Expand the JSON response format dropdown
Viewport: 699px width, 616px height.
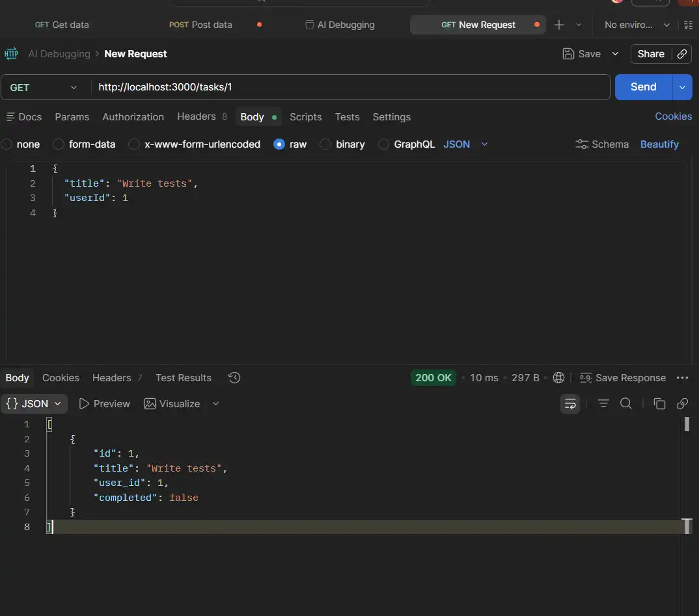point(34,404)
